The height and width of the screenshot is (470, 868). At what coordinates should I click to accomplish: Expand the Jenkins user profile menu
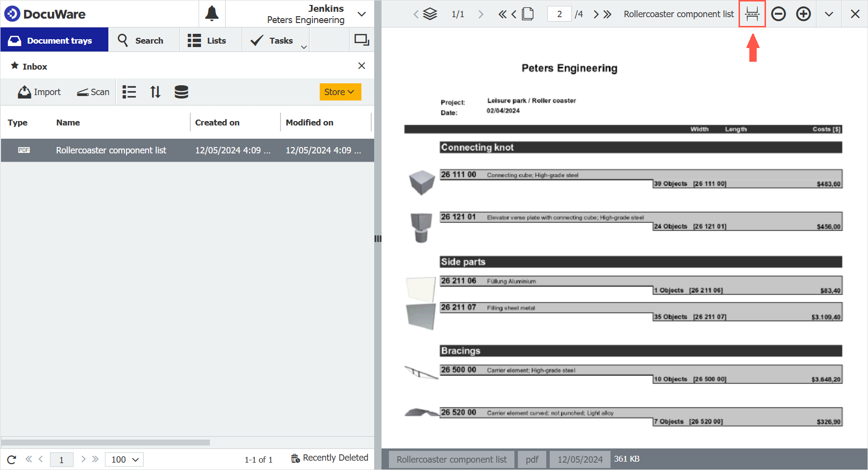click(x=361, y=14)
